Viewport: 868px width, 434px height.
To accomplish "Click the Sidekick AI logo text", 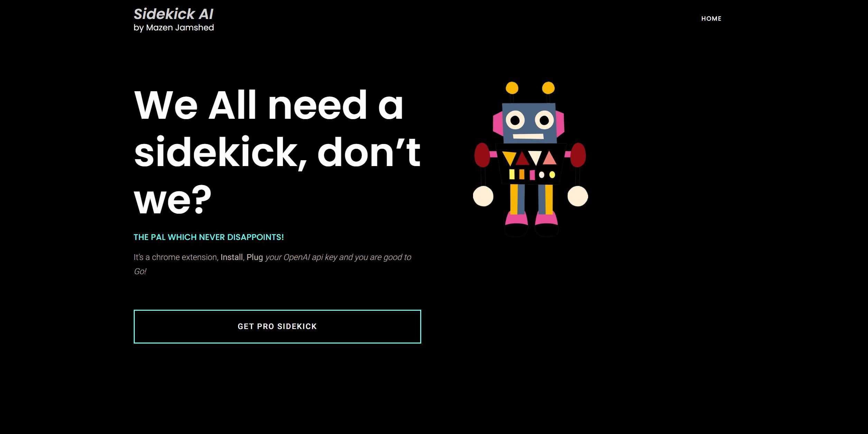I will [173, 14].
